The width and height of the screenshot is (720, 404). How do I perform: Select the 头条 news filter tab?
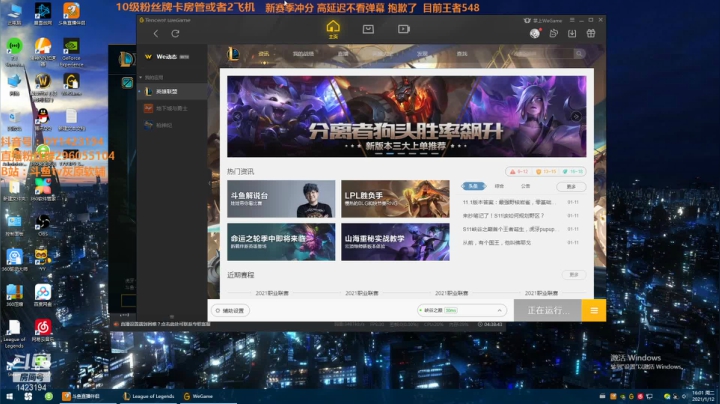tap(473, 186)
